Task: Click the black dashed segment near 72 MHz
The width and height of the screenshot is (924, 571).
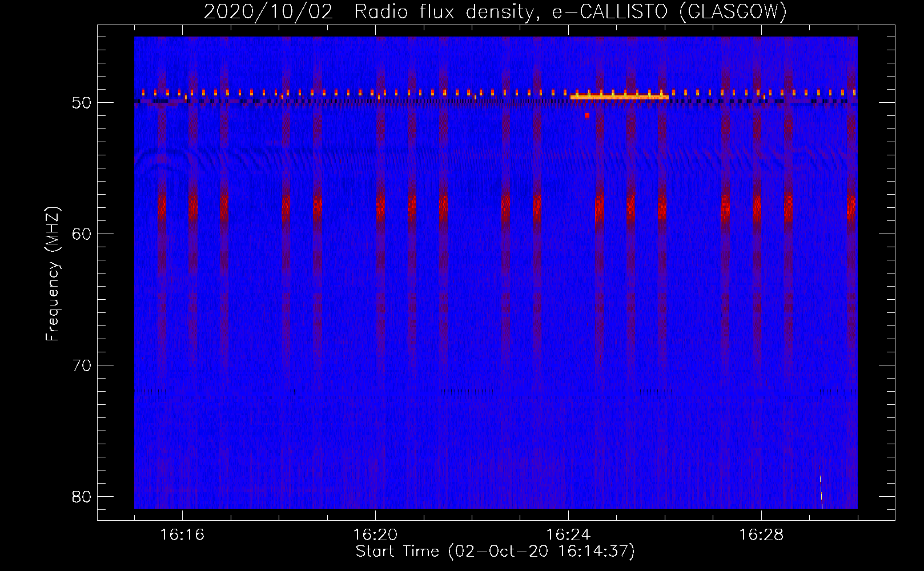Action: click(467, 392)
